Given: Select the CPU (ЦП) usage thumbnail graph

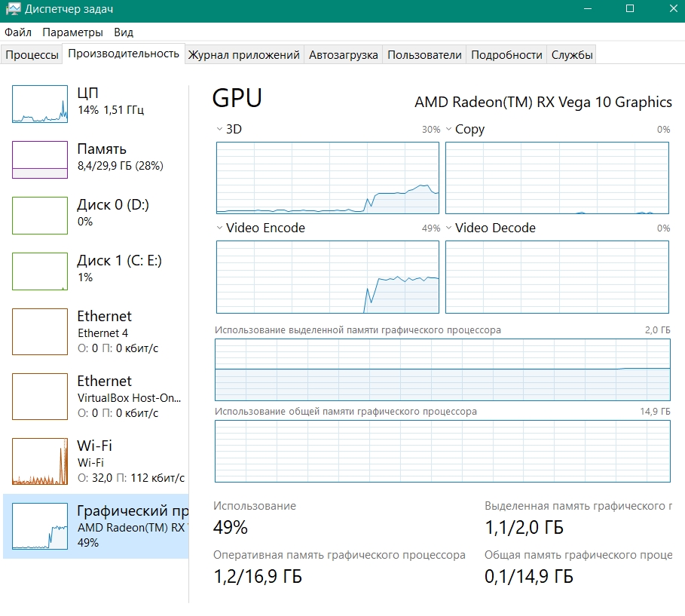Looking at the screenshot, I should tap(40, 104).
